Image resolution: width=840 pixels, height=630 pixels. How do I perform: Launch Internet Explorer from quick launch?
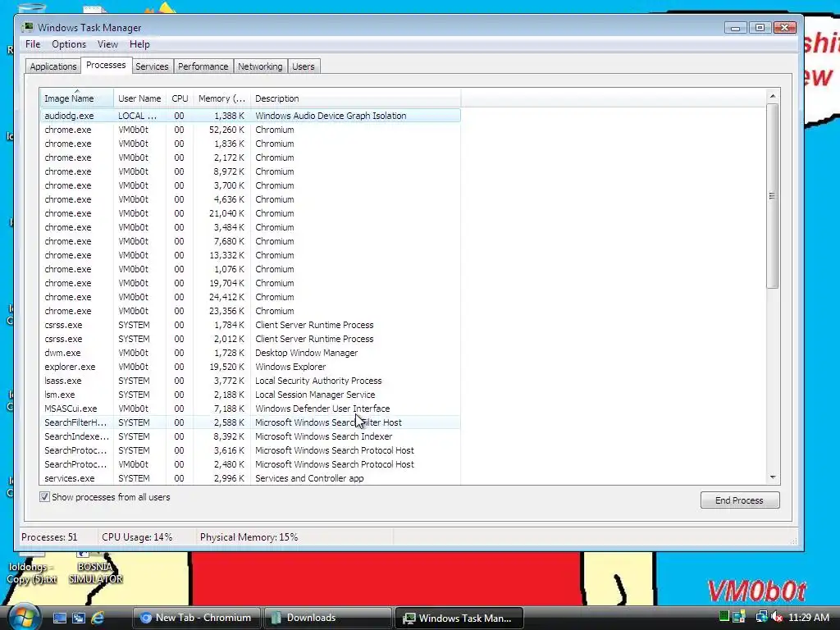pyautogui.click(x=98, y=618)
